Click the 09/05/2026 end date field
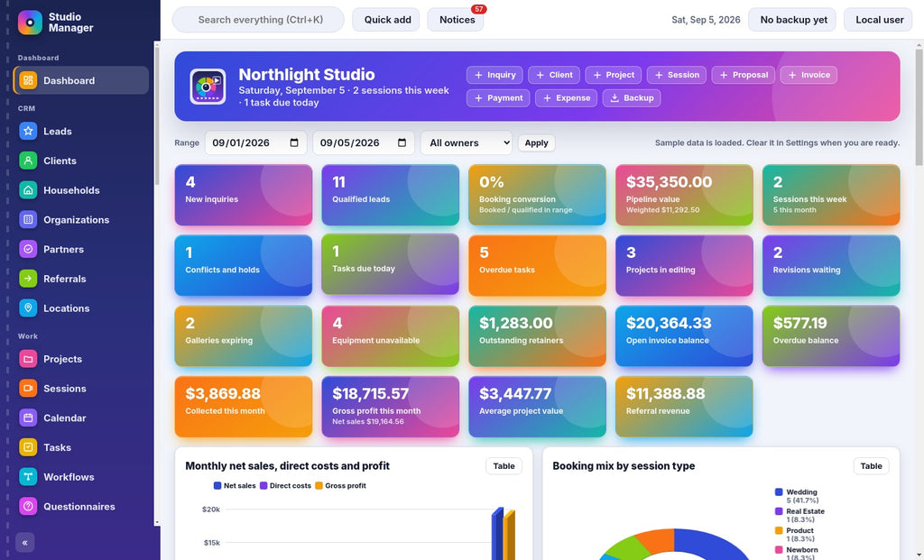Image resolution: width=924 pixels, height=560 pixels. 364,142
